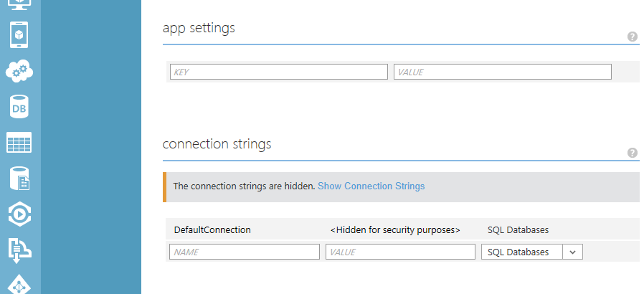
Task: Open the HDInsight cylinder document icon
Action: pyautogui.click(x=19, y=179)
